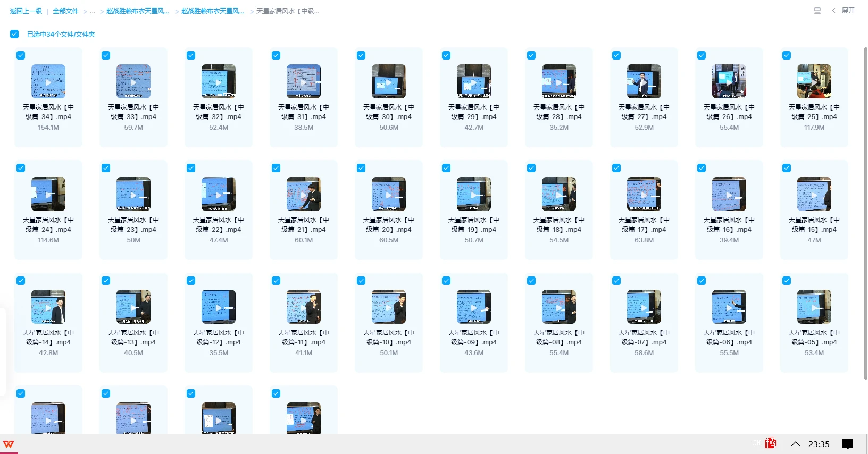868x454 pixels.
Task: Play video thumbnail for 中级篇-20.mp4
Action: coord(388,194)
